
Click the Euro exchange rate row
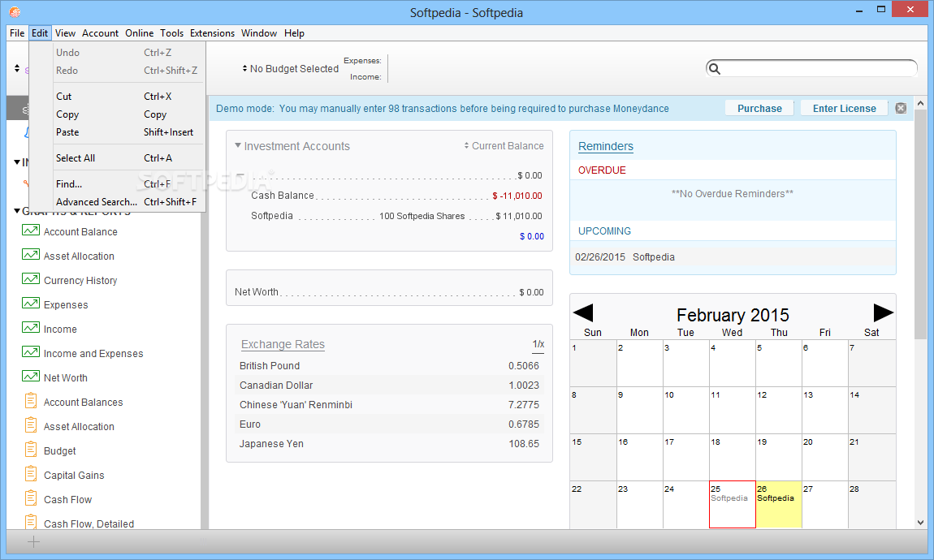pos(389,424)
